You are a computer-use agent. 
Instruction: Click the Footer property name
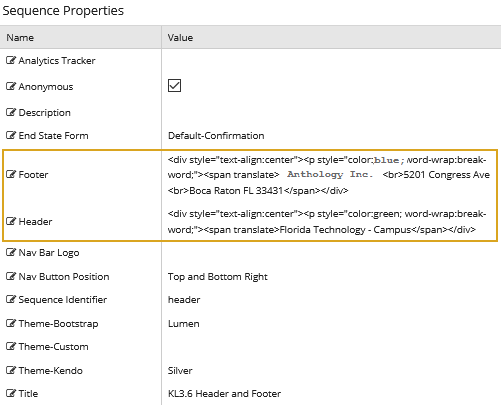coord(33,175)
